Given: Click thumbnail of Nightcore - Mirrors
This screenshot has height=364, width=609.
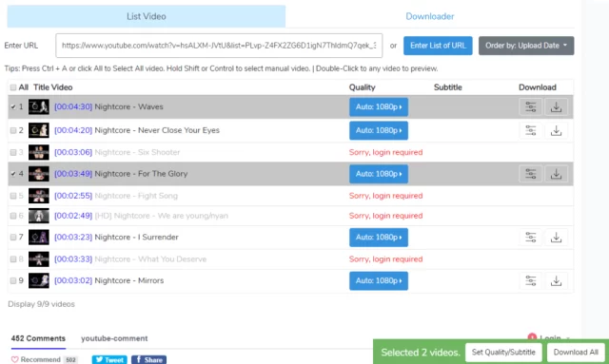Looking at the screenshot, I should 39,280.
